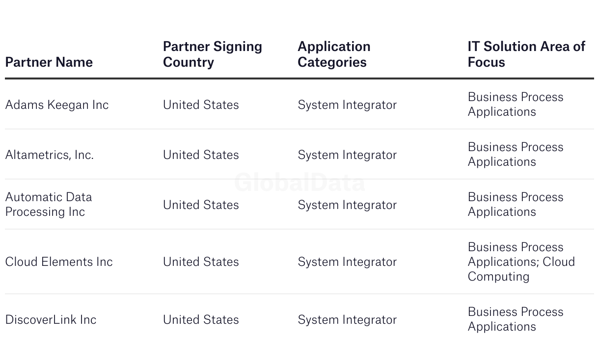Click the IT Solution Area of Focus header
The image size is (599, 364).
pos(526,54)
